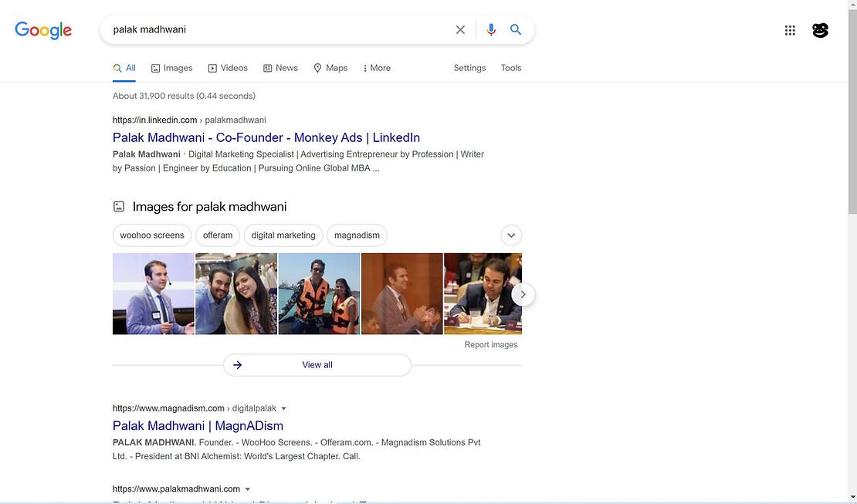Open the Google apps grid
This screenshot has height=504, width=857.
[790, 31]
